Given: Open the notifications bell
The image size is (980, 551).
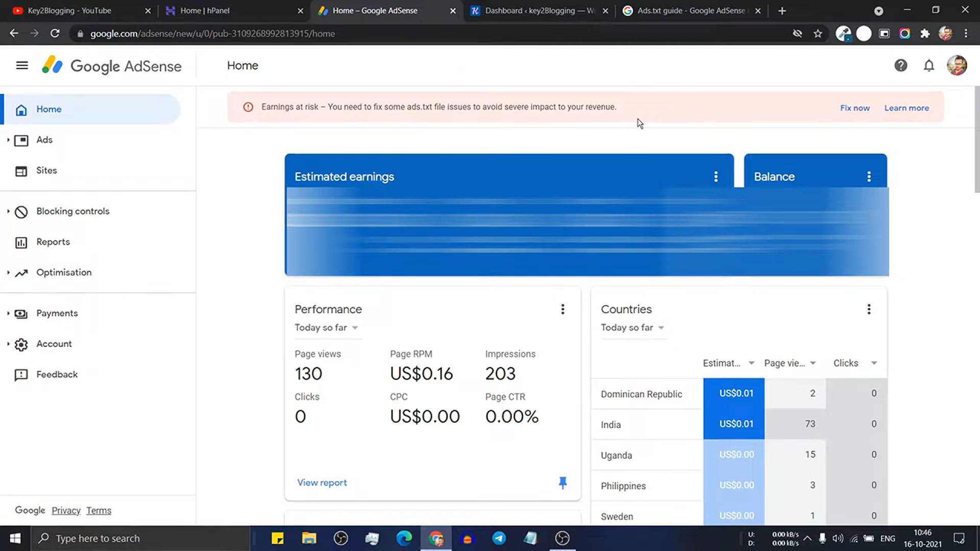Looking at the screenshot, I should click(x=929, y=65).
